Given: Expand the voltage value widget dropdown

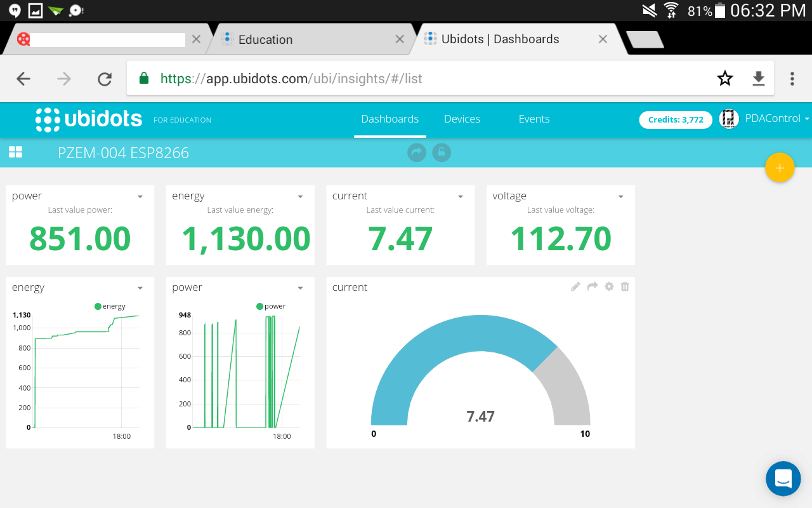Looking at the screenshot, I should [x=621, y=197].
